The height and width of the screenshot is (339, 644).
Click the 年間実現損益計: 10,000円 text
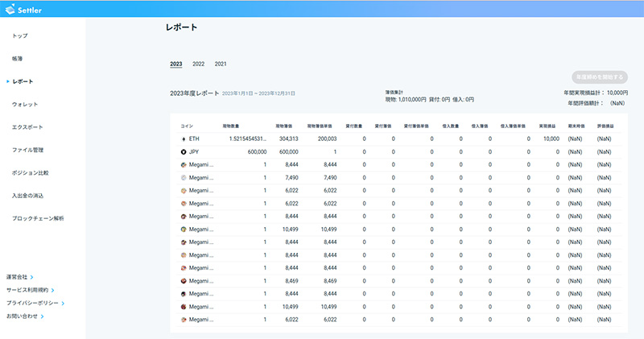596,93
